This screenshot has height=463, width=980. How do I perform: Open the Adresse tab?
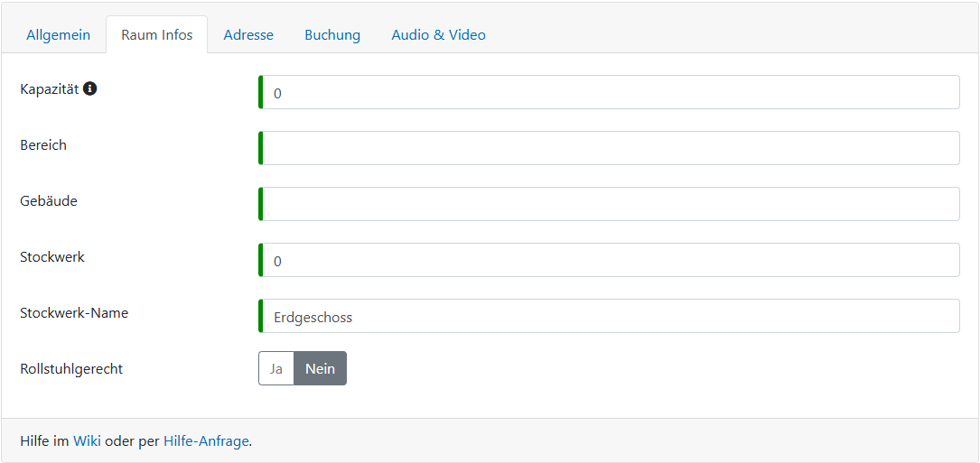(x=248, y=35)
